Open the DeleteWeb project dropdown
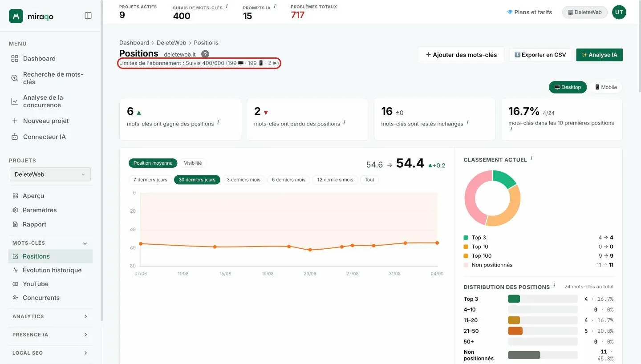 50,174
